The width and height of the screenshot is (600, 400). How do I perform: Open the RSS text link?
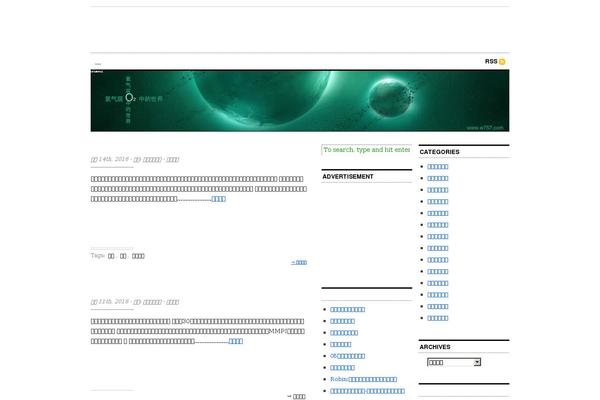491,61
